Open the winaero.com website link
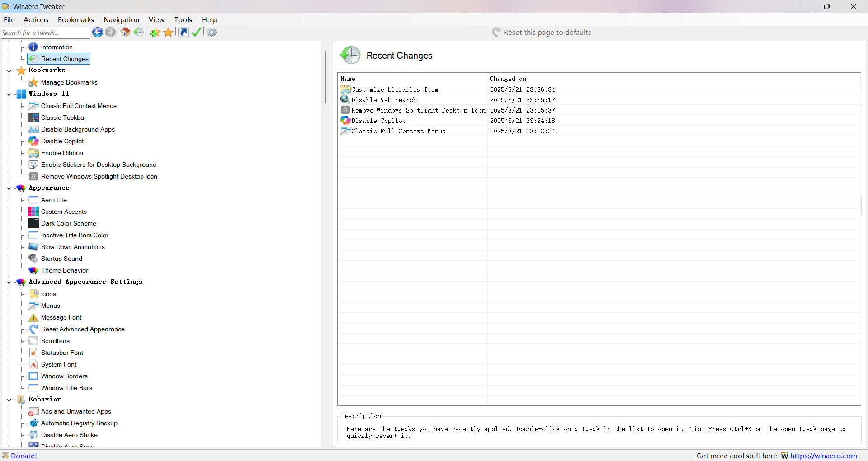The image size is (868, 461). (823, 456)
